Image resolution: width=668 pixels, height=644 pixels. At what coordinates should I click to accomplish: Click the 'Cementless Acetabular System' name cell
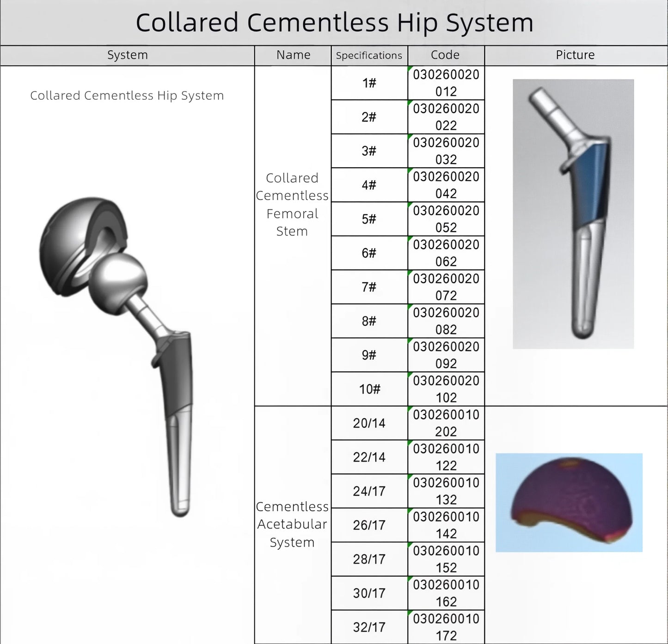tap(293, 524)
